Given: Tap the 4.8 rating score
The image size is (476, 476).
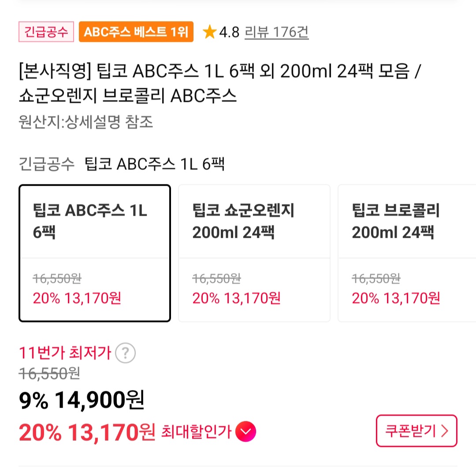Looking at the screenshot, I should (x=229, y=32).
